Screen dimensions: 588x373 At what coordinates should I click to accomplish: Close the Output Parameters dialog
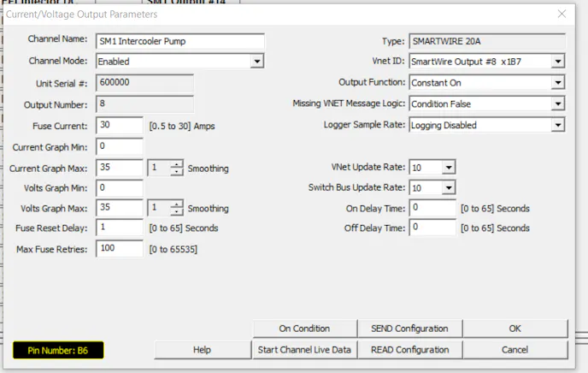coord(562,15)
